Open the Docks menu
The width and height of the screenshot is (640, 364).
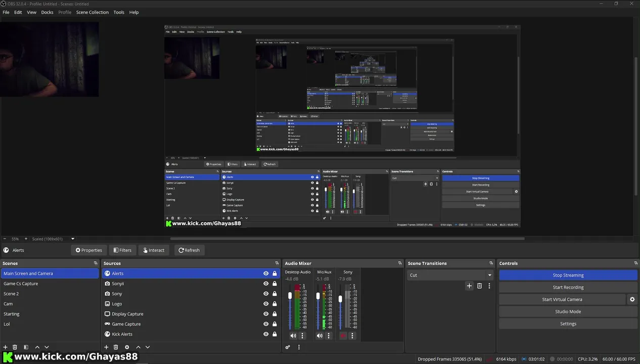coord(47,12)
